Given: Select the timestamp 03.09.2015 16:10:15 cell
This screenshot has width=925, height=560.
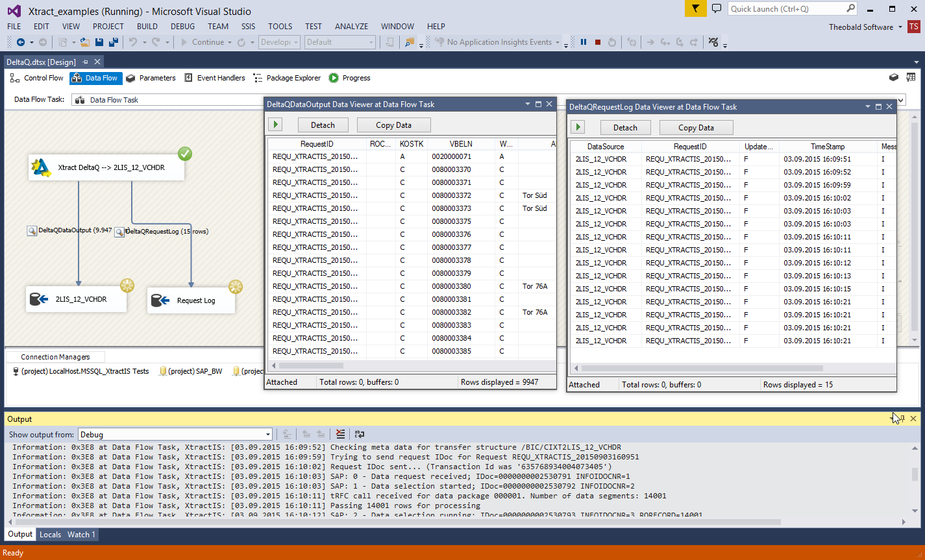Looking at the screenshot, I should [x=828, y=289].
